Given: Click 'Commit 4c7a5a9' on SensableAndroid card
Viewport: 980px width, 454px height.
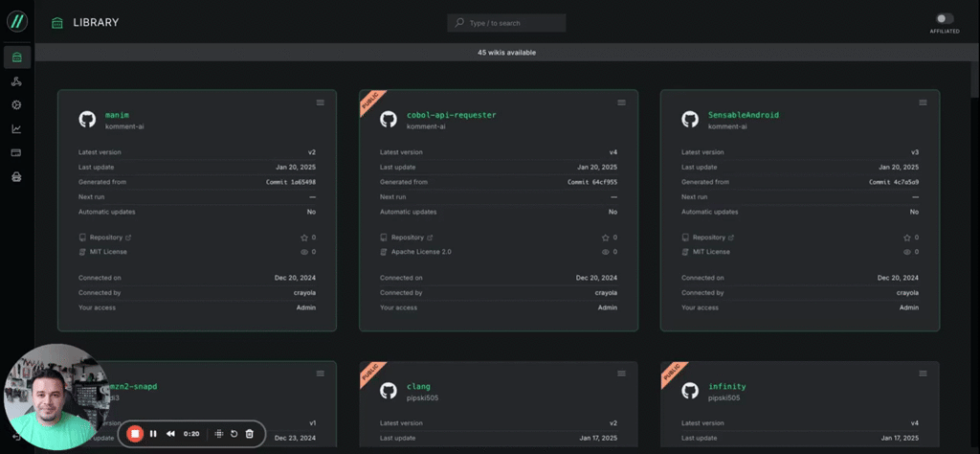Looking at the screenshot, I should [x=894, y=182].
